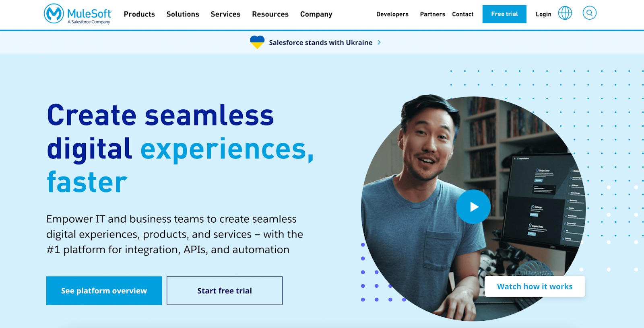The height and width of the screenshot is (328, 644).
Task: Expand the Company menu
Action: click(x=316, y=14)
